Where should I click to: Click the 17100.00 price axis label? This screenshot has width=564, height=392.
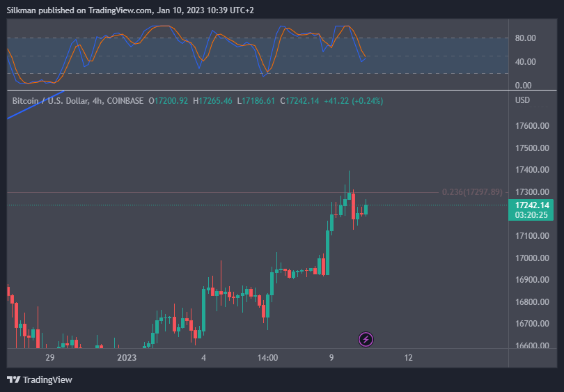(x=532, y=236)
